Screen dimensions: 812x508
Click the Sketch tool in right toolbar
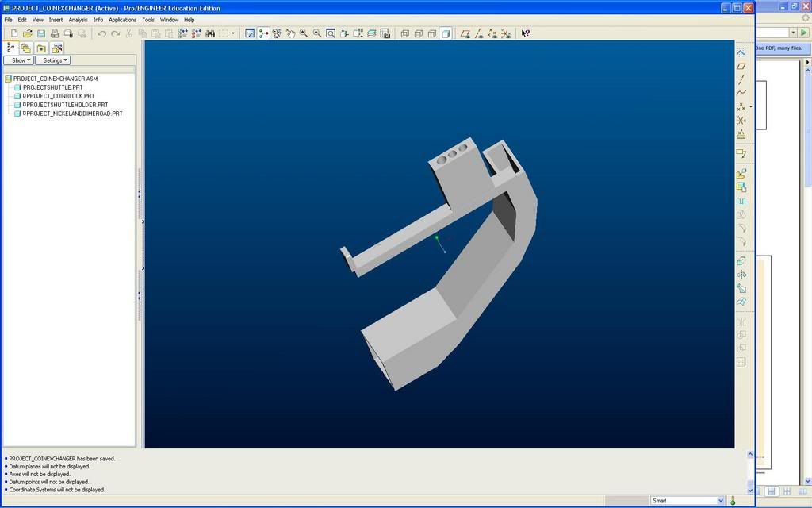pos(741,52)
